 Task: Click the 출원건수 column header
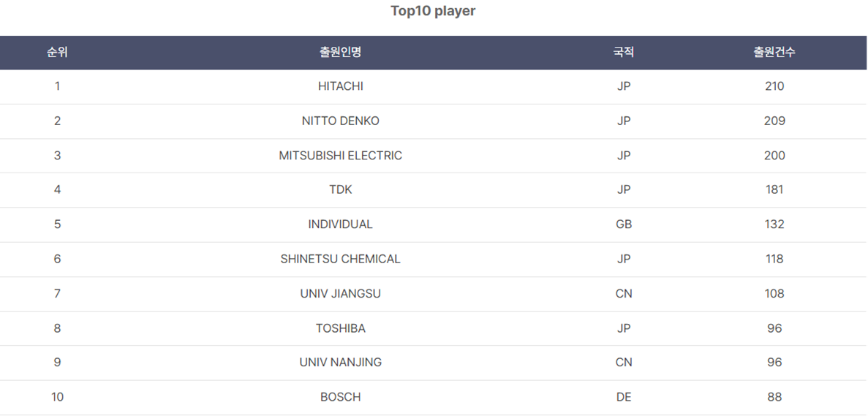coord(774,53)
